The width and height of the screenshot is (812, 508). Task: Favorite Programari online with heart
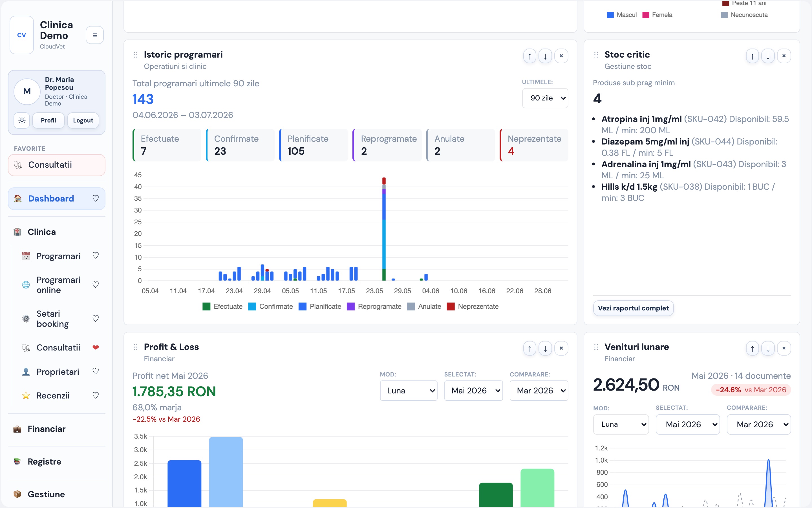click(x=96, y=285)
